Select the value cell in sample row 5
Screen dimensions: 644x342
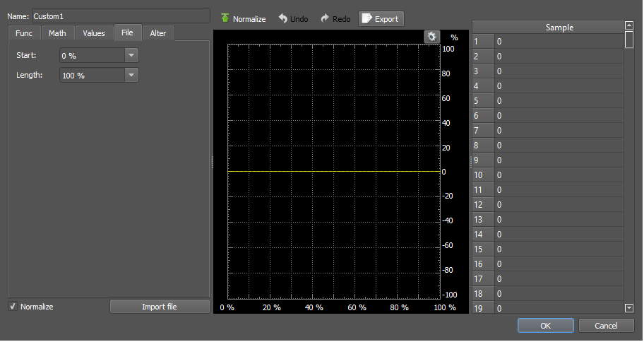[559, 101]
